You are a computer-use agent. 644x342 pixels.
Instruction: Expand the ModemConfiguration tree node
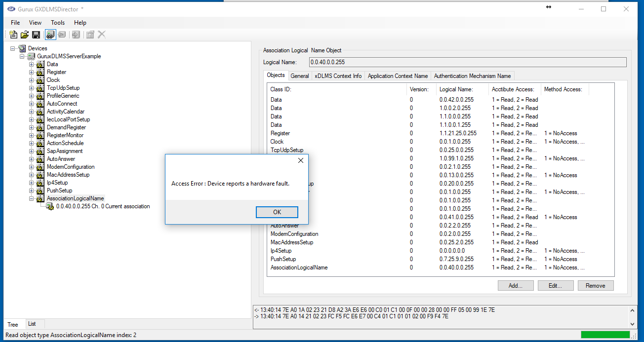32,167
